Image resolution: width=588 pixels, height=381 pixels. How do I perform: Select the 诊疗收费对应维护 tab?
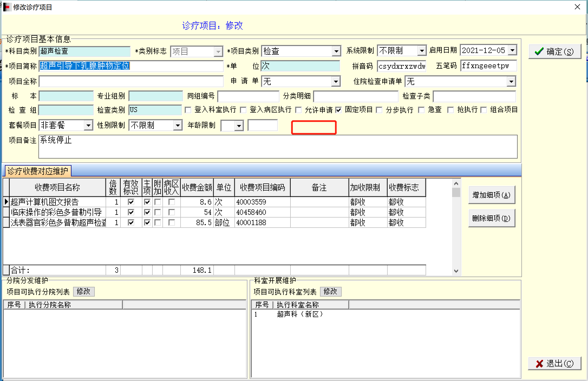pos(38,171)
